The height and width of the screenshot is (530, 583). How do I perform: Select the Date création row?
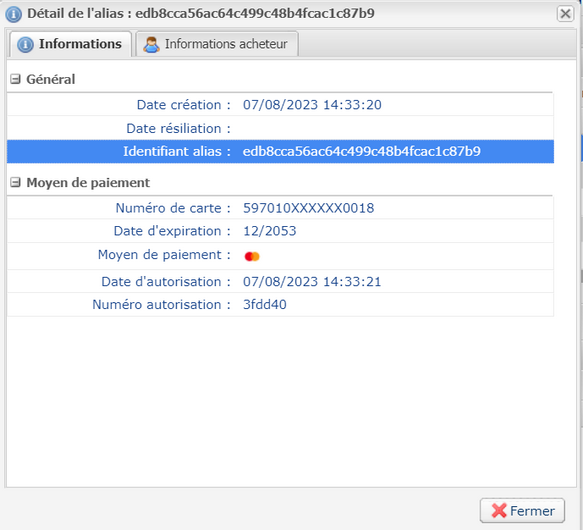(x=280, y=105)
